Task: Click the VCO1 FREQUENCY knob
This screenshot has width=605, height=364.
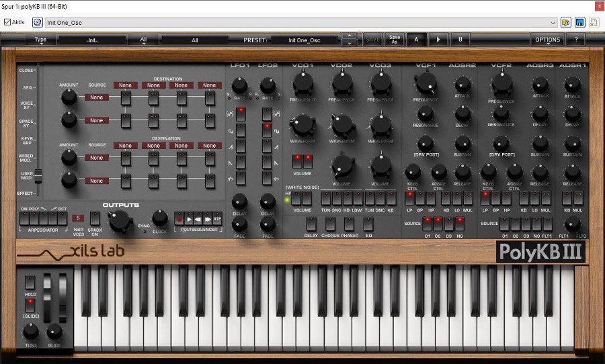Action: point(303,83)
